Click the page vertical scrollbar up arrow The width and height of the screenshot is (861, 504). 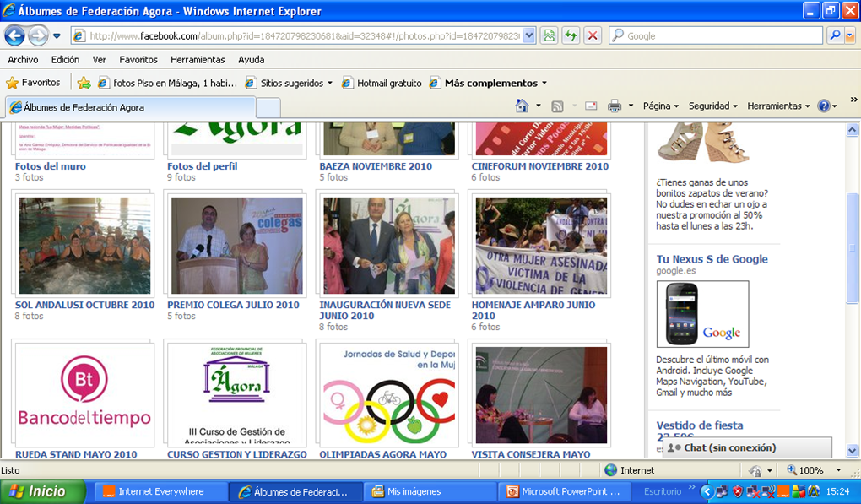pyautogui.click(x=852, y=130)
